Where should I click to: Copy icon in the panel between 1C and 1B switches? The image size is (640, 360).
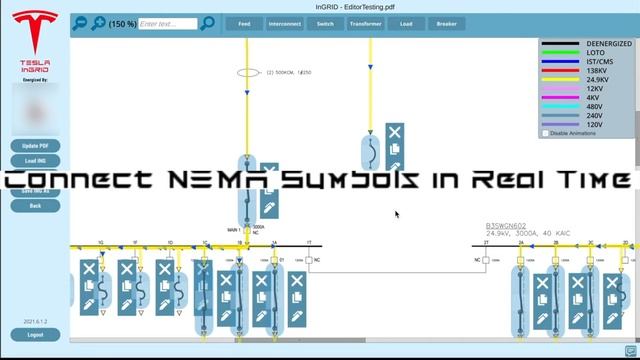226,298
